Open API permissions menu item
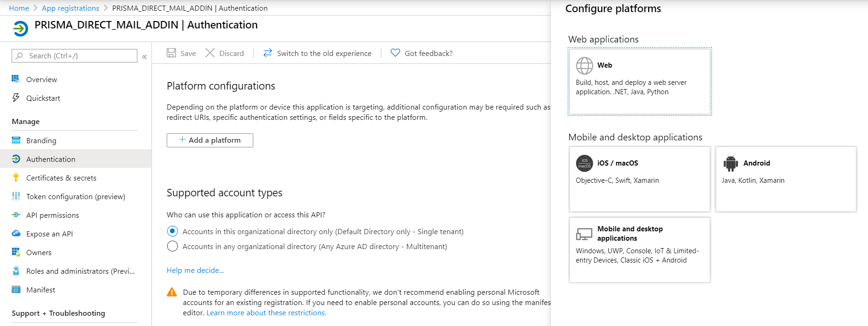Image resolution: width=868 pixels, height=326 pixels. pos(53,215)
